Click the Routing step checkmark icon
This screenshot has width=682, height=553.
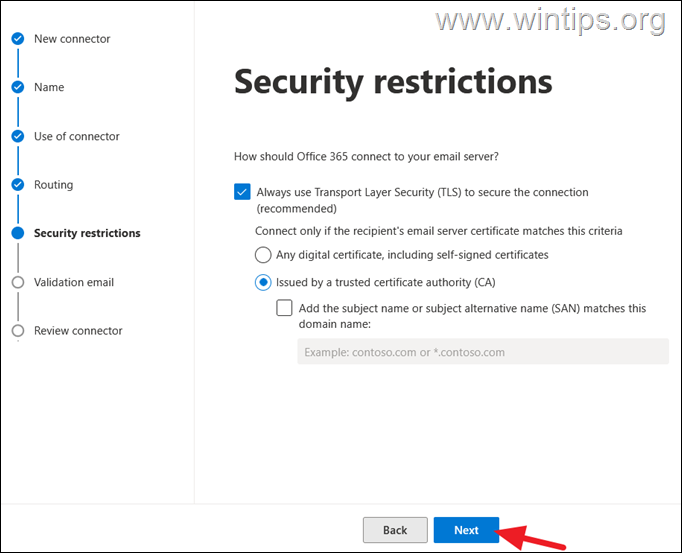pyautogui.click(x=17, y=185)
